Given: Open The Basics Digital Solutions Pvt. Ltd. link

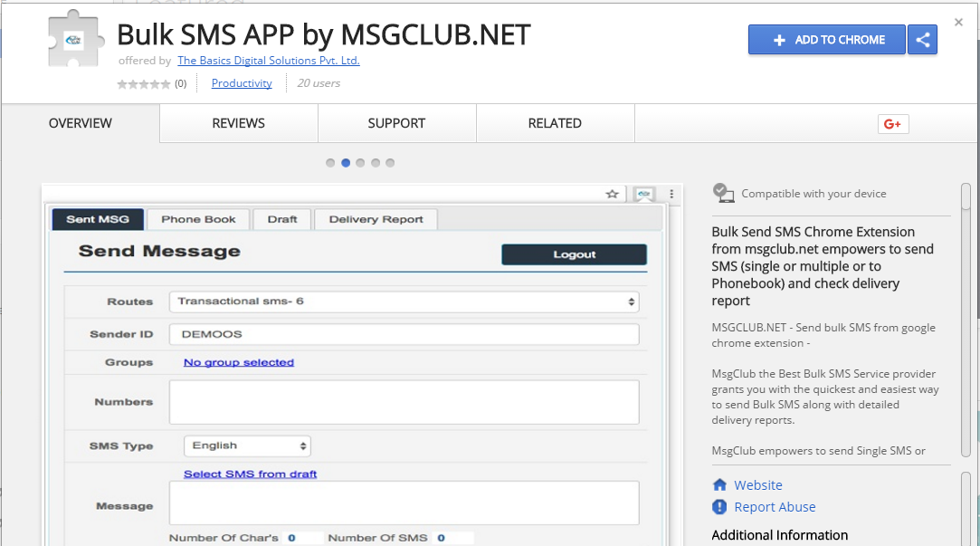Looking at the screenshot, I should point(269,61).
